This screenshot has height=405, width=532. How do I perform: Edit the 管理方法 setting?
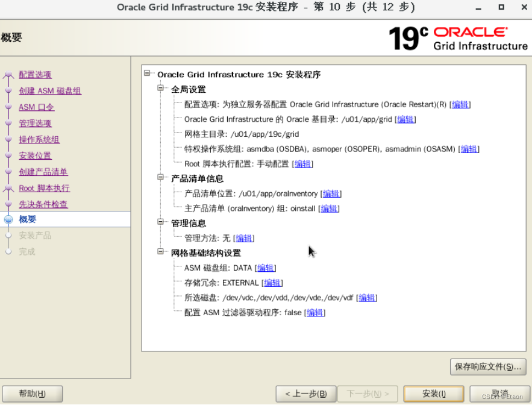point(244,238)
